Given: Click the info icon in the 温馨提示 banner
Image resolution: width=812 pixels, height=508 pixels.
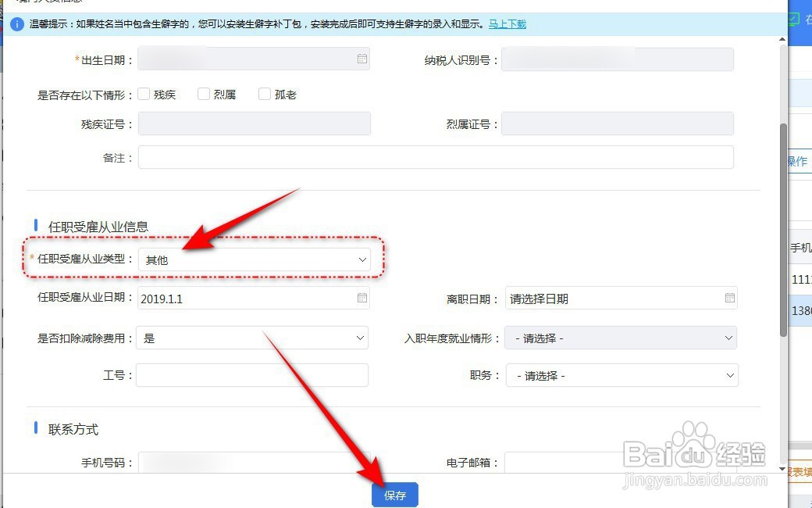Looking at the screenshot, I should [17, 24].
